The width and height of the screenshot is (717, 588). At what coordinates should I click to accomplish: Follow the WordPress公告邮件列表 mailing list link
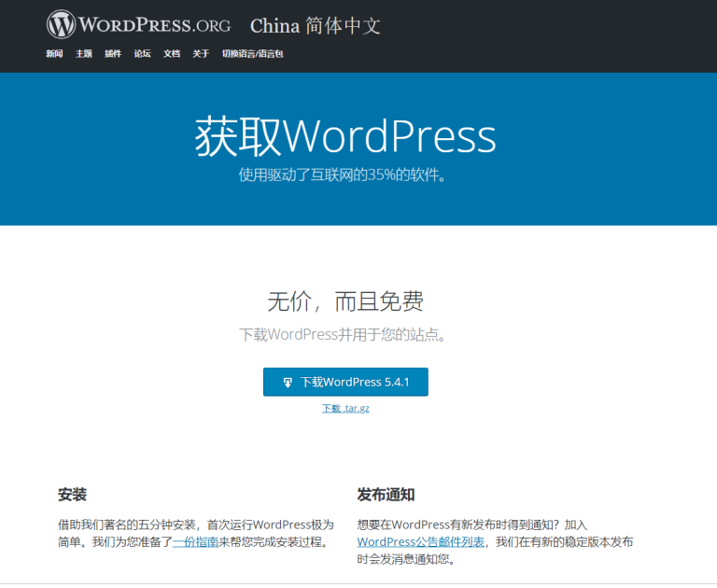tap(420, 541)
